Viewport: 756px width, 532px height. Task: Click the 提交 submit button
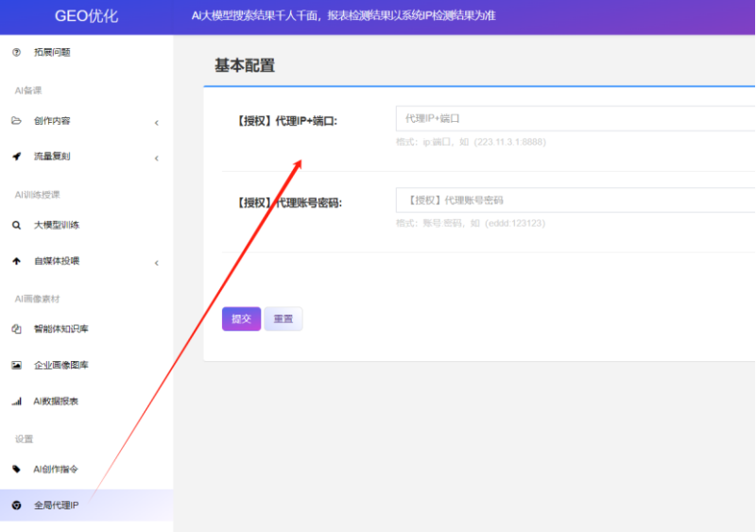[x=242, y=318]
